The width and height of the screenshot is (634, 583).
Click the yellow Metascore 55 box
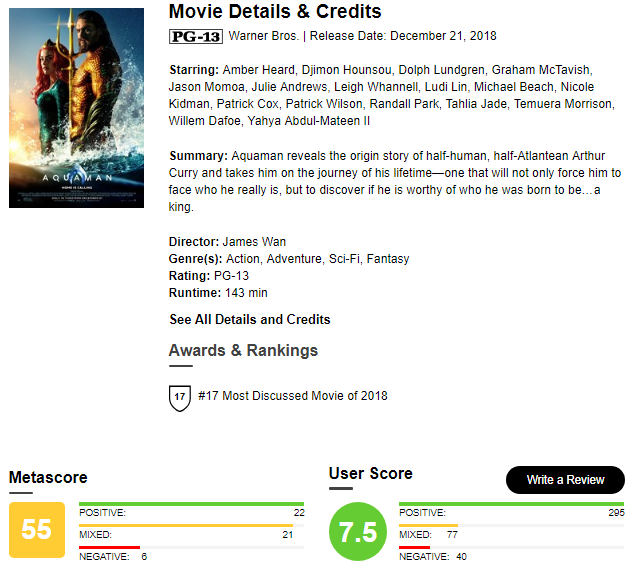coord(37,530)
